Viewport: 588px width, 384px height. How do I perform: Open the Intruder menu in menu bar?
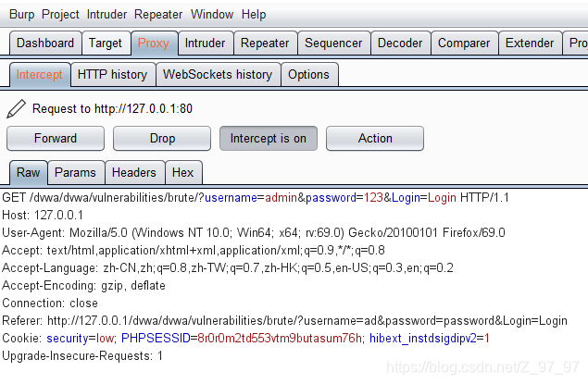(106, 14)
